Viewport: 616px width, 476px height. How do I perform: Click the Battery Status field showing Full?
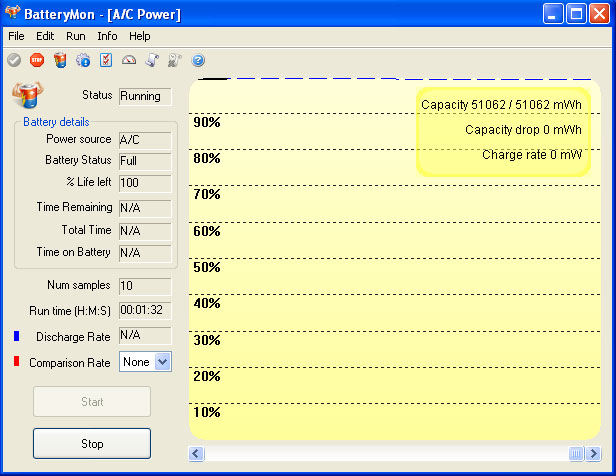click(145, 161)
